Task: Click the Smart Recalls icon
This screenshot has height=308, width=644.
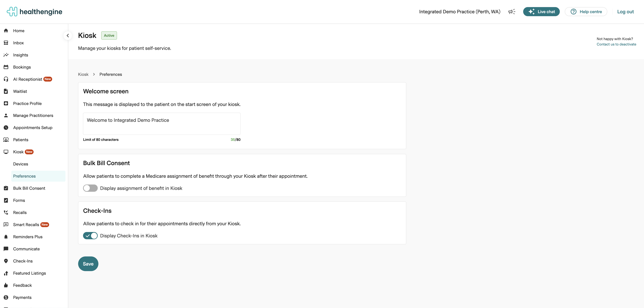Action: pos(6,225)
